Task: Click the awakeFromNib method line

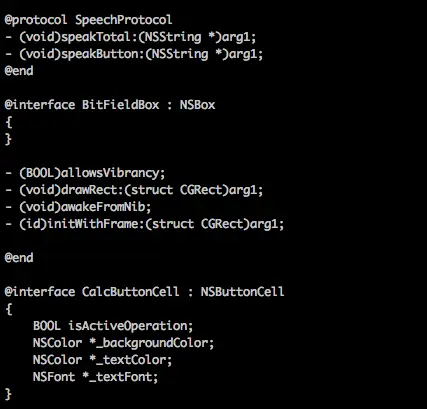Action: tap(78, 207)
